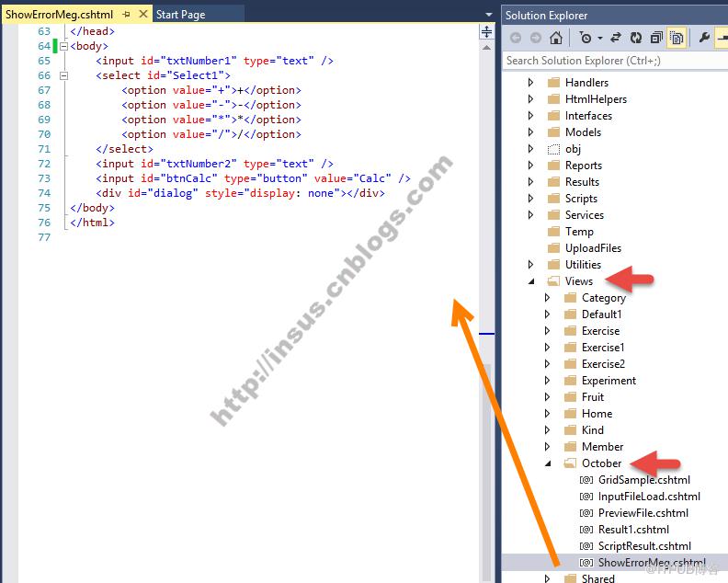Screen dimensions: 728x583
Task: Select ScriptResult.cshtml file
Action: 644,546
